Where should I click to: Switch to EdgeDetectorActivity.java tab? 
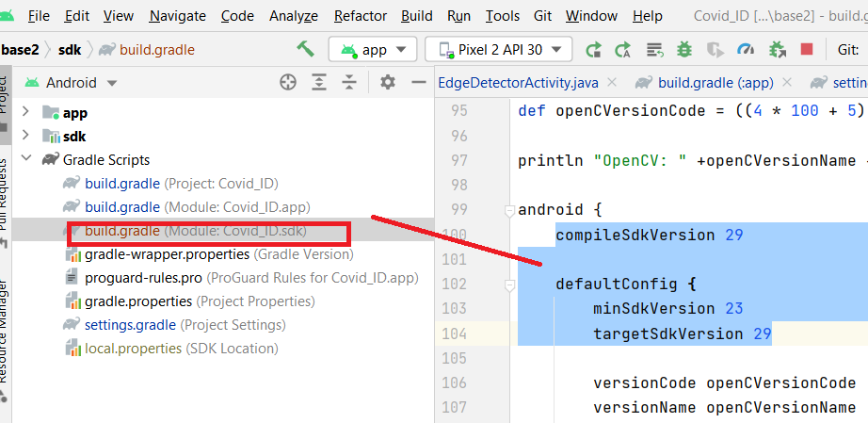pyautogui.click(x=517, y=83)
